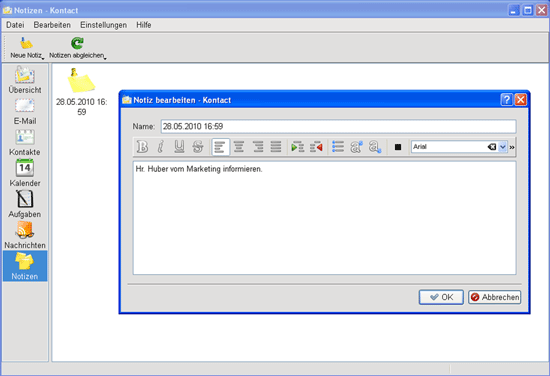Decrease indent with red arrow icon
Image resolution: width=550 pixels, height=376 pixels.
[x=316, y=147]
